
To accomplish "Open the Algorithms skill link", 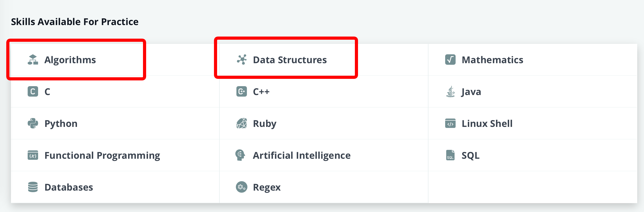I will point(70,60).
